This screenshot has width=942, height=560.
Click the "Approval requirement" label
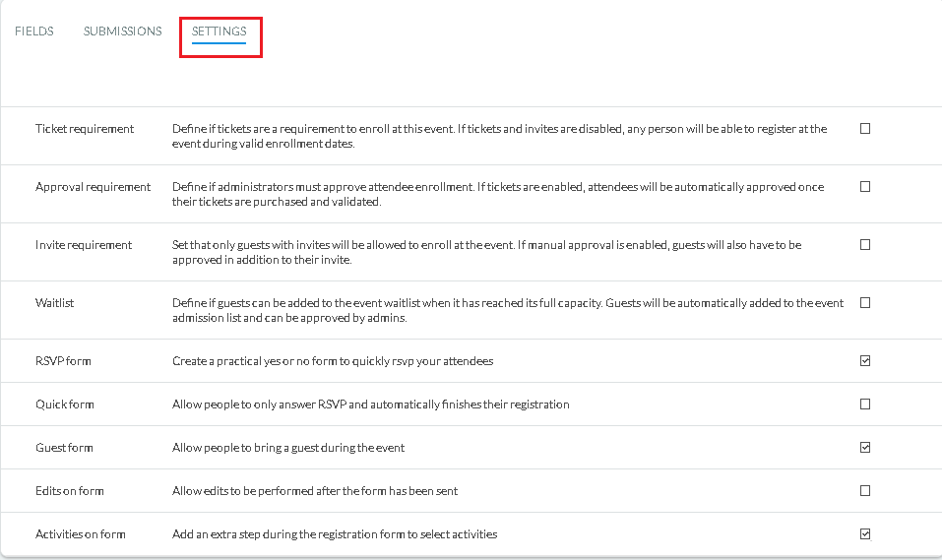pyautogui.click(x=94, y=187)
